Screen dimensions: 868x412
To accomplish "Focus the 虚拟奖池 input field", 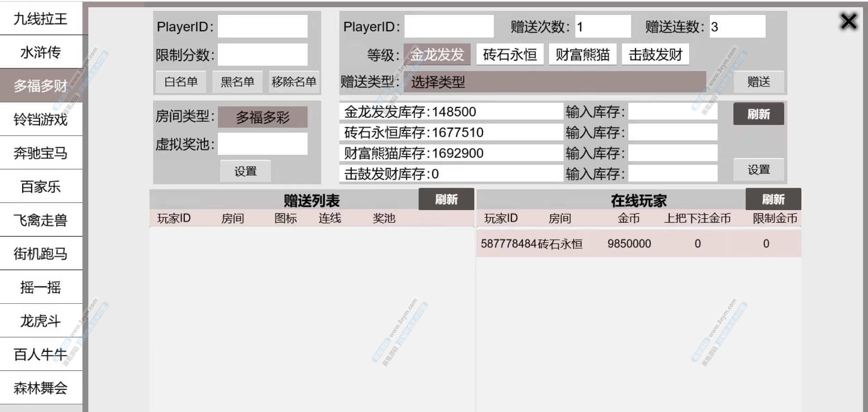I will (262, 144).
